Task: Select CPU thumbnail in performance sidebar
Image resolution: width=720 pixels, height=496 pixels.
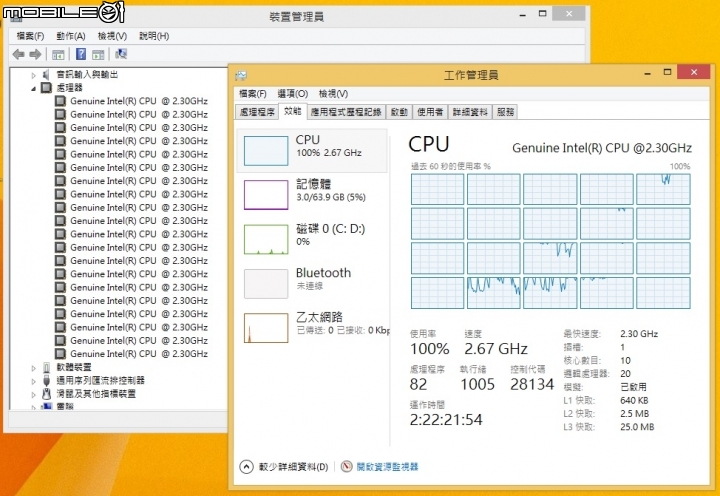Action: [x=266, y=151]
